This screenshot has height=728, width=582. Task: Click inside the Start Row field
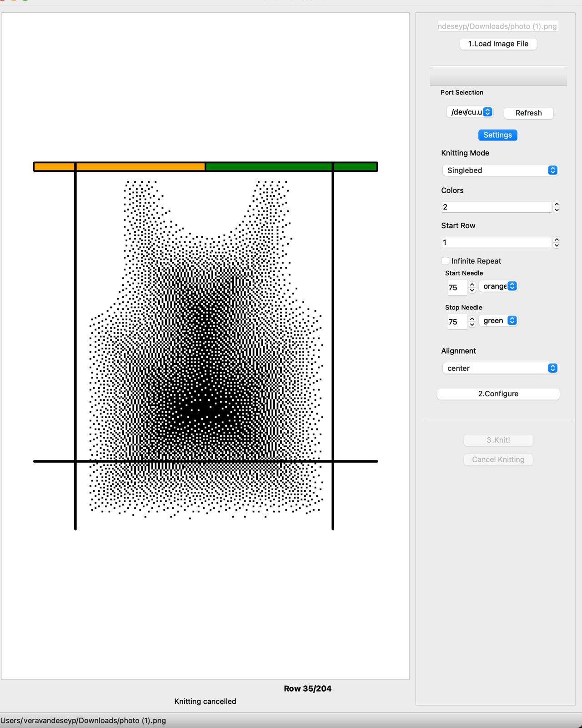(x=496, y=243)
